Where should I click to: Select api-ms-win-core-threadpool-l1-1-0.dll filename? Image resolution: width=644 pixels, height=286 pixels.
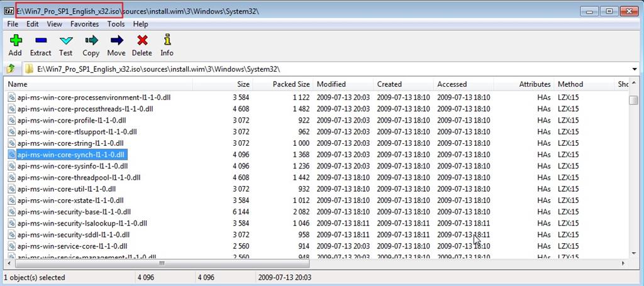pyautogui.click(x=79, y=178)
